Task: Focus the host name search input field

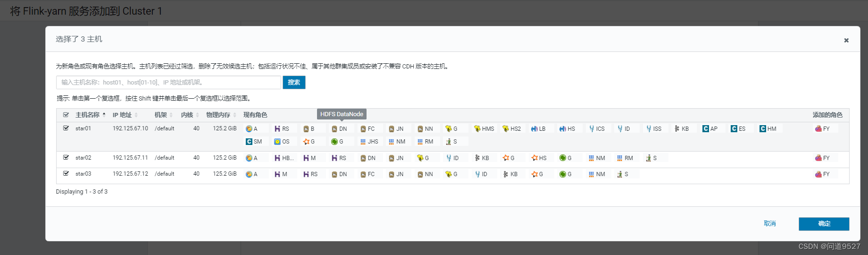Action: (168, 82)
